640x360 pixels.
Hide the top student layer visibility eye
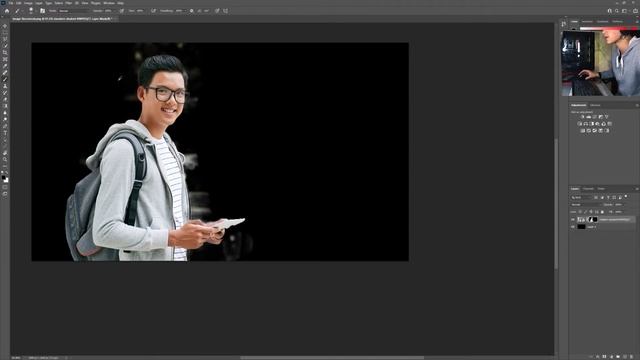click(x=573, y=220)
